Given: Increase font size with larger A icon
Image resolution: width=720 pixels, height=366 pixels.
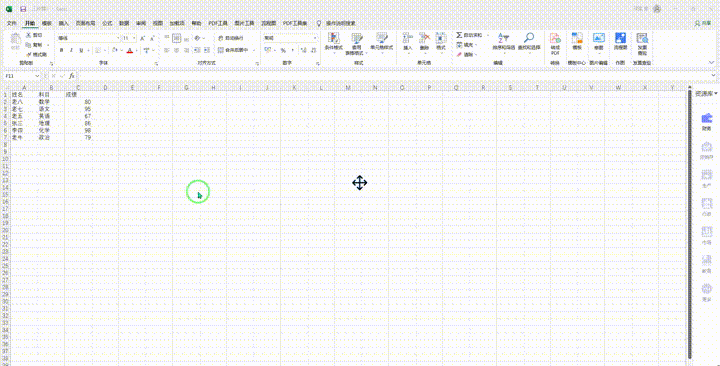Looking at the screenshot, I should (x=142, y=38).
